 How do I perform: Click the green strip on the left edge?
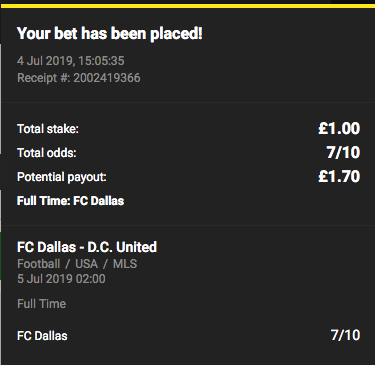tap(1, 256)
